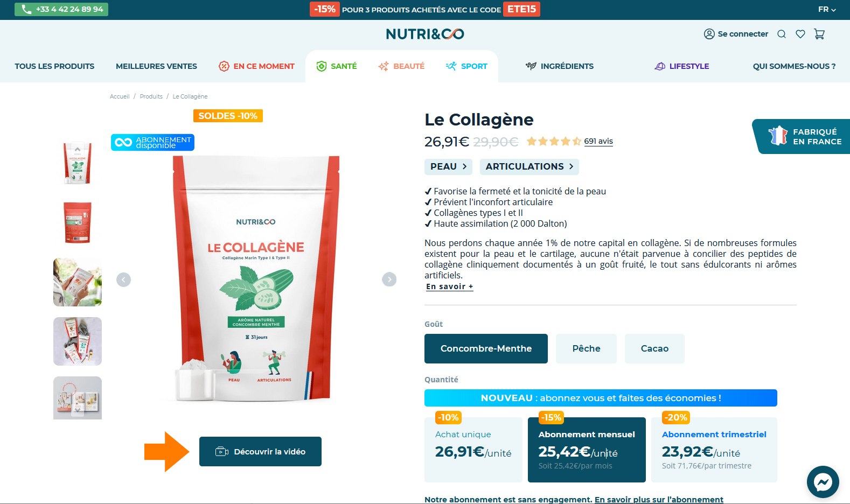Open the search magnifier icon
The image size is (850, 504).
point(782,34)
